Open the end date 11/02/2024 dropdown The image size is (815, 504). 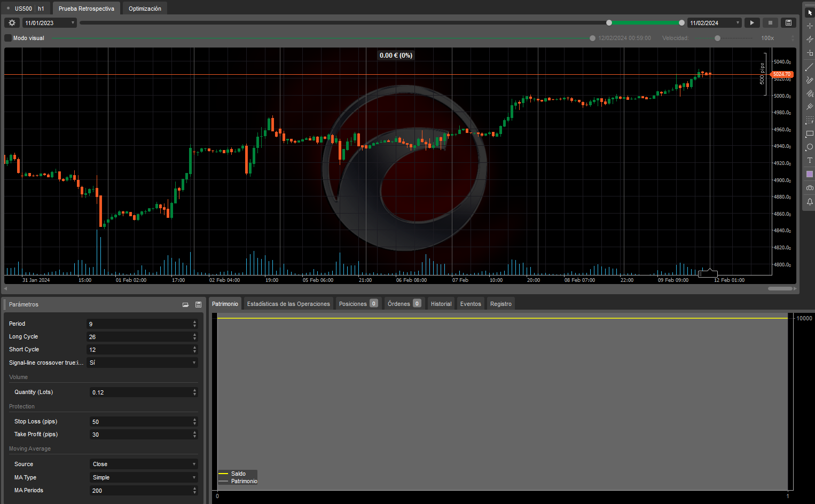coord(714,23)
